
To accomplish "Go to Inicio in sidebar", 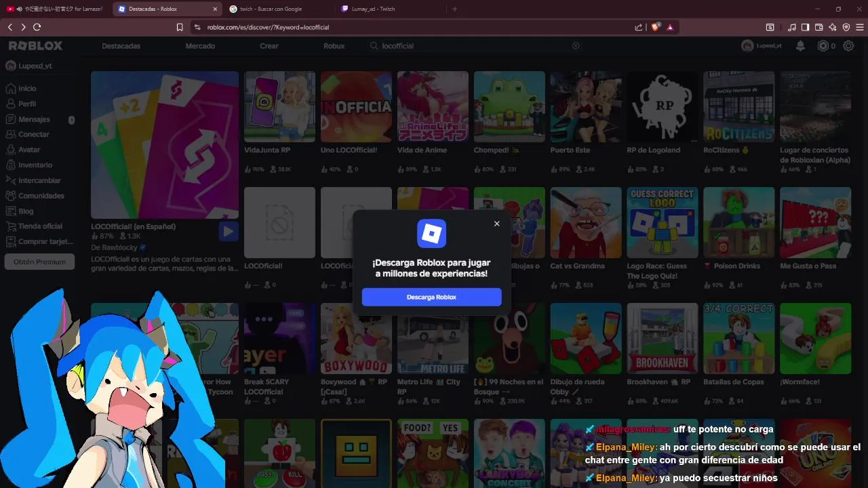I will (22, 88).
